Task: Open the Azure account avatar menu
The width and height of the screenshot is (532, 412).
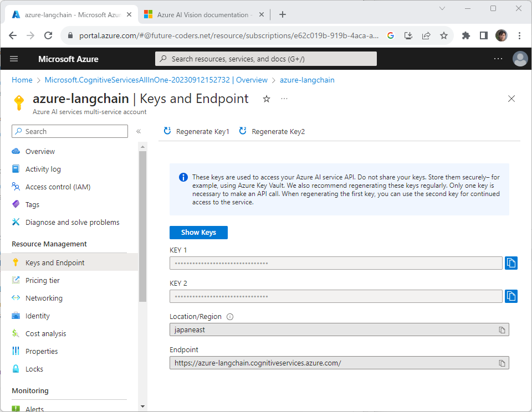Action: (520, 59)
